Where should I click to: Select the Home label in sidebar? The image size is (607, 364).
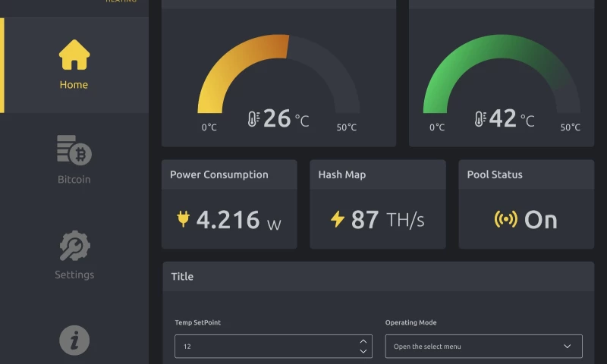click(74, 85)
